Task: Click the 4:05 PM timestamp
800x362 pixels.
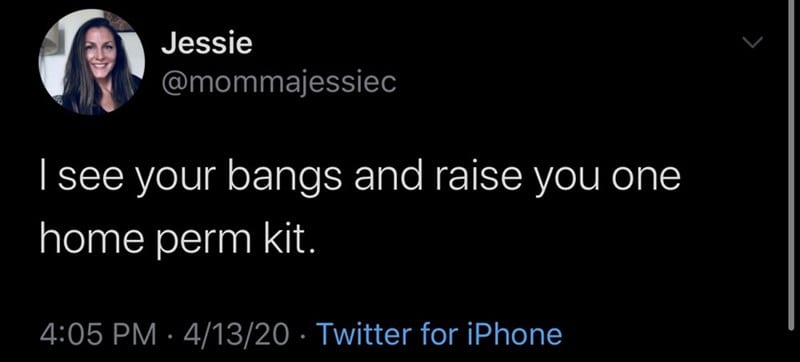Action: pyautogui.click(x=98, y=335)
